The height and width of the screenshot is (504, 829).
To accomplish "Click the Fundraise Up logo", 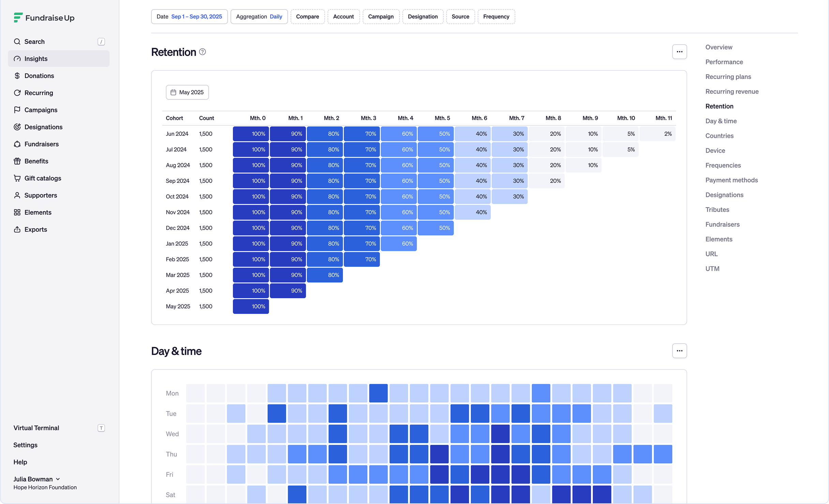I will pyautogui.click(x=44, y=18).
